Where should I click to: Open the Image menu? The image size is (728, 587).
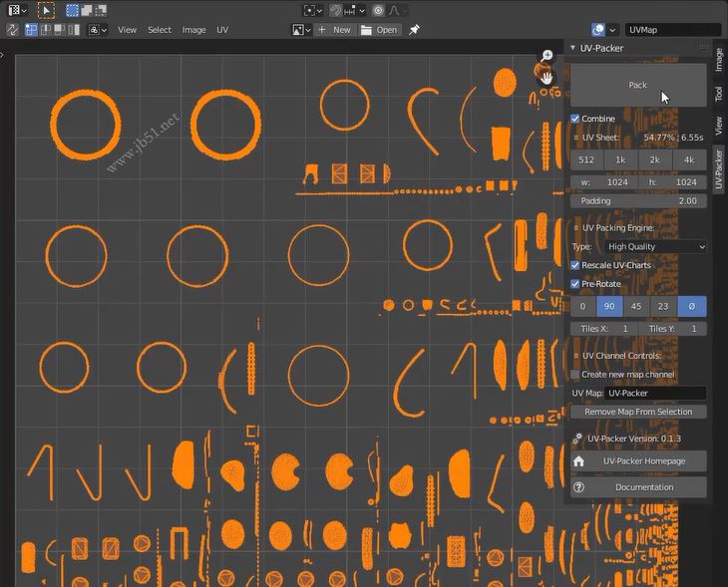click(193, 30)
